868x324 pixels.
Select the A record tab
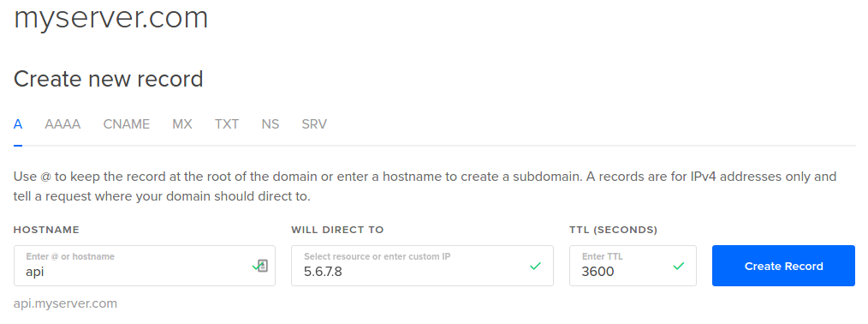click(x=18, y=124)
